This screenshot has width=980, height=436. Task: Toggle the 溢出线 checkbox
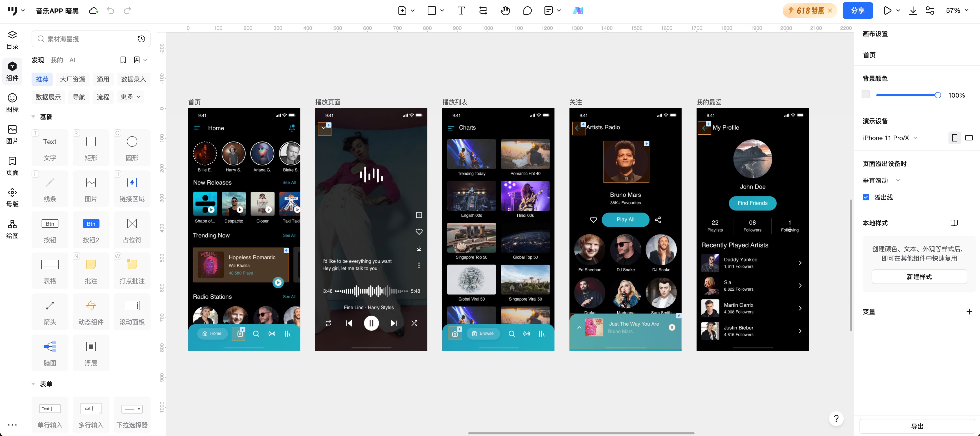click(866, 197)
